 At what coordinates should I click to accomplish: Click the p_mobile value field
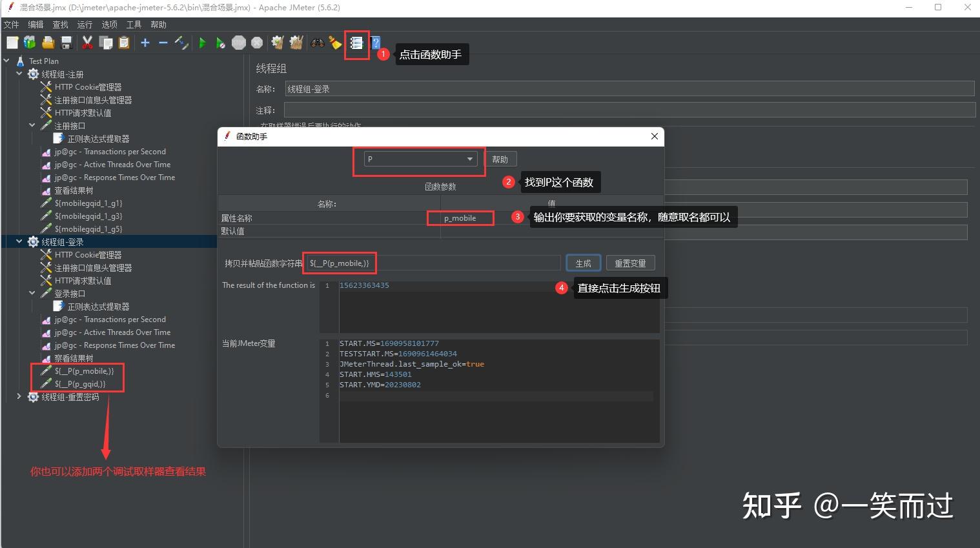tap(552, 218)
